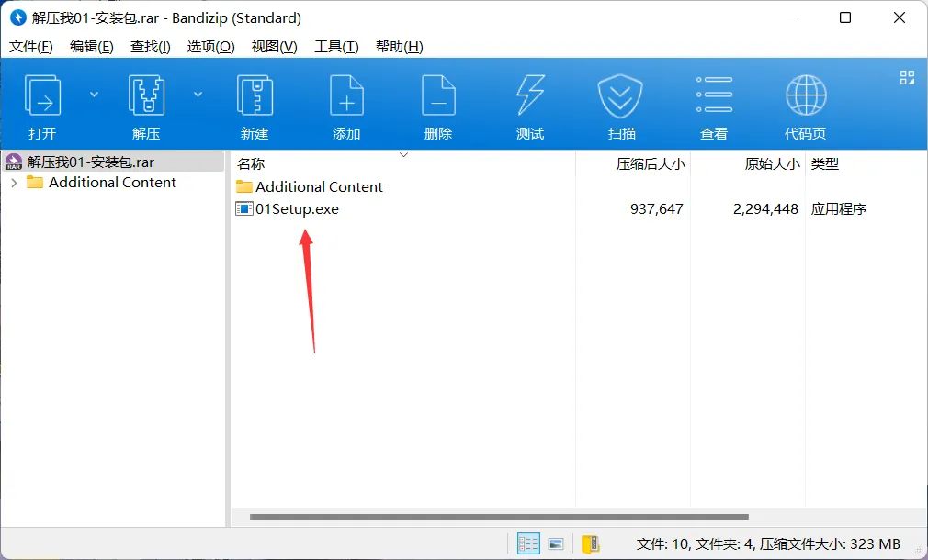The image size is (928, 560).
Task: Click the 删除 (Delete) toolbar icon
Action: coord(438,96)
